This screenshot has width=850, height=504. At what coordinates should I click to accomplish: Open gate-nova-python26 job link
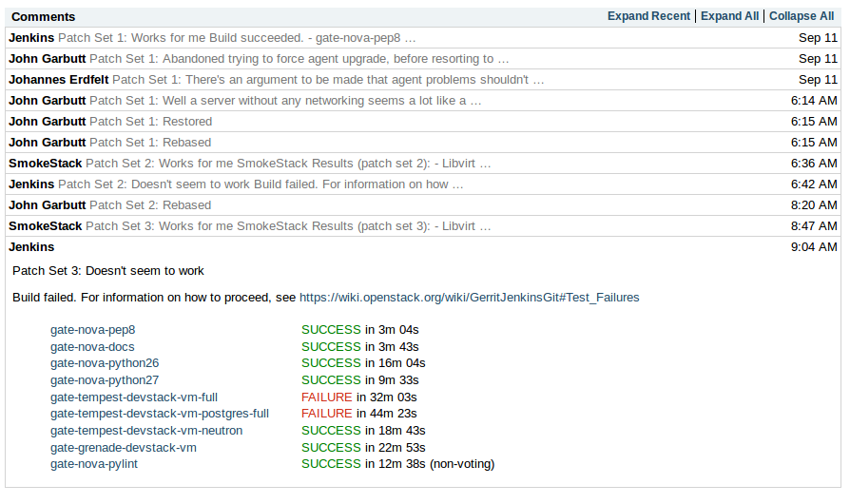[x=105, y=363]
